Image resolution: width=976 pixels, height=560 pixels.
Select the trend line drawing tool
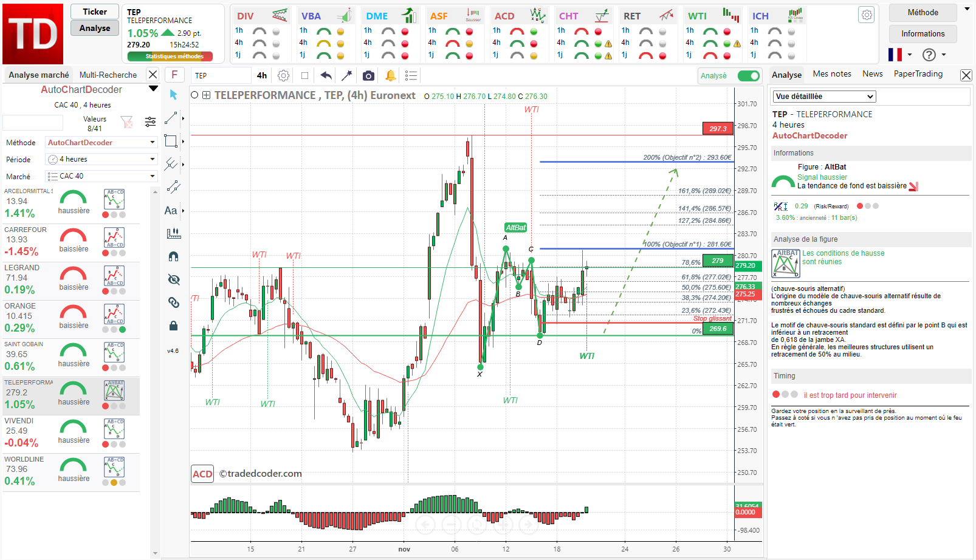[x=171, y=118]
